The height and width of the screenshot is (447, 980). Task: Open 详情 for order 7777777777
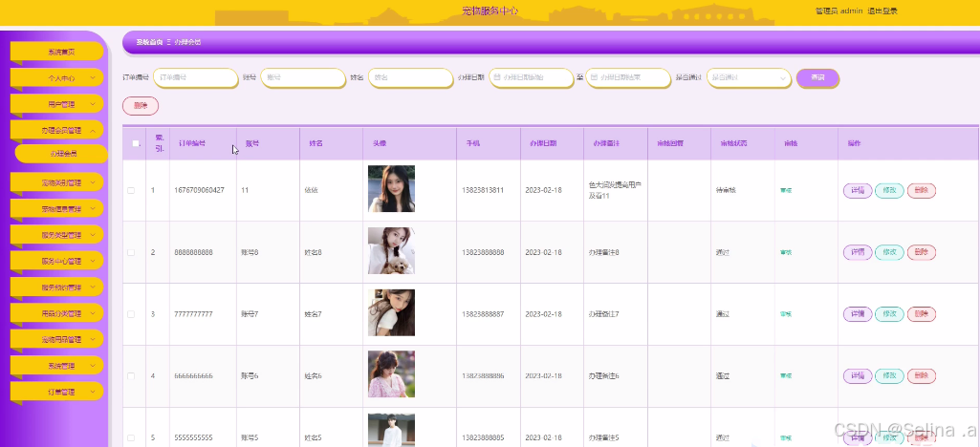pos(858,314)
